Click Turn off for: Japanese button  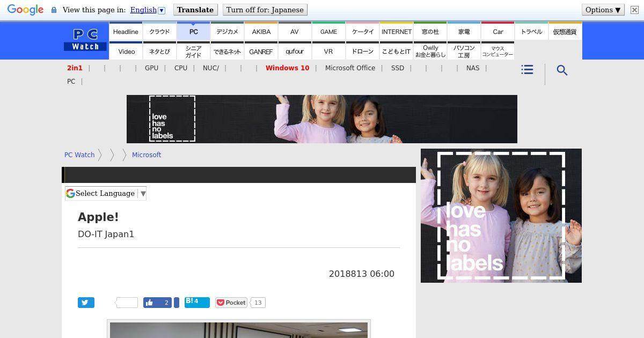(265, 10)
